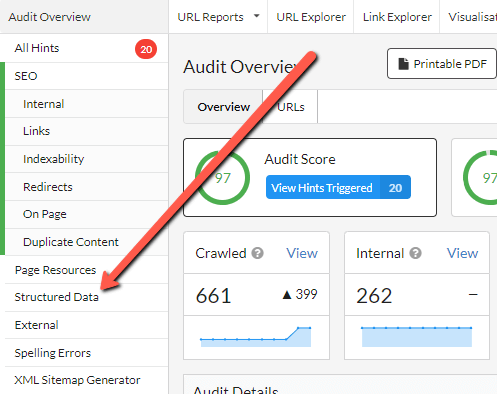Viewport: 497px width, 394px height.
Task: Open the SEO section
Action: (x=26, y=76)
